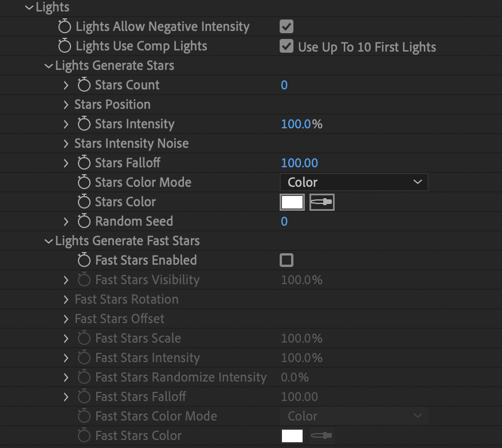Toggle the Random Seed stopwatch

click(84, 221)
